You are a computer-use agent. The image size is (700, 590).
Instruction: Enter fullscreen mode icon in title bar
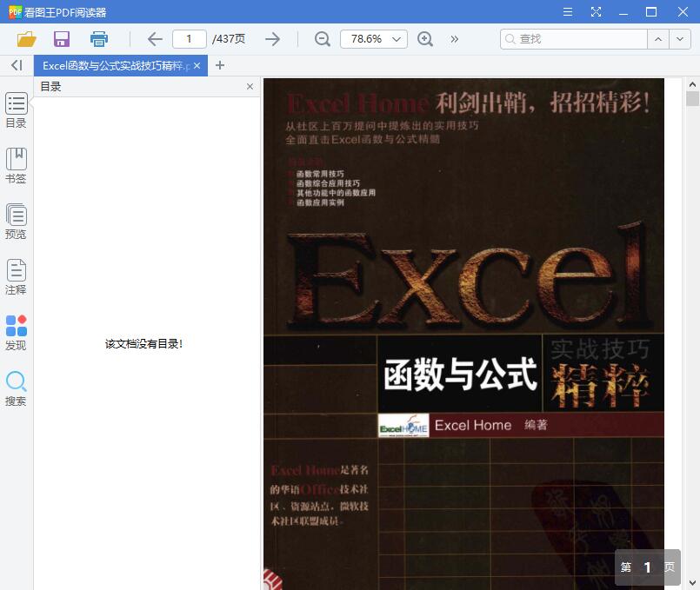[x=596, y=12]
